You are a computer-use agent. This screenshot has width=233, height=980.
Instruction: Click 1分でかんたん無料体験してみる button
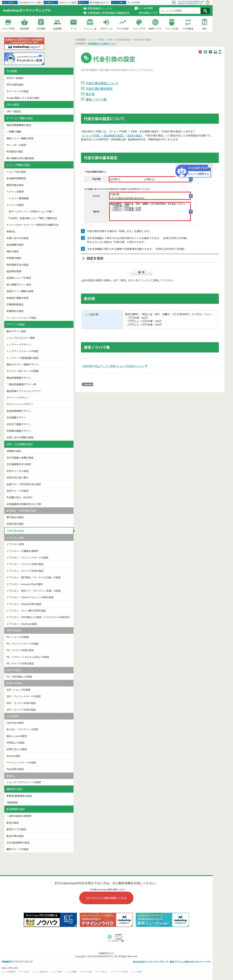tap(106, 898)
